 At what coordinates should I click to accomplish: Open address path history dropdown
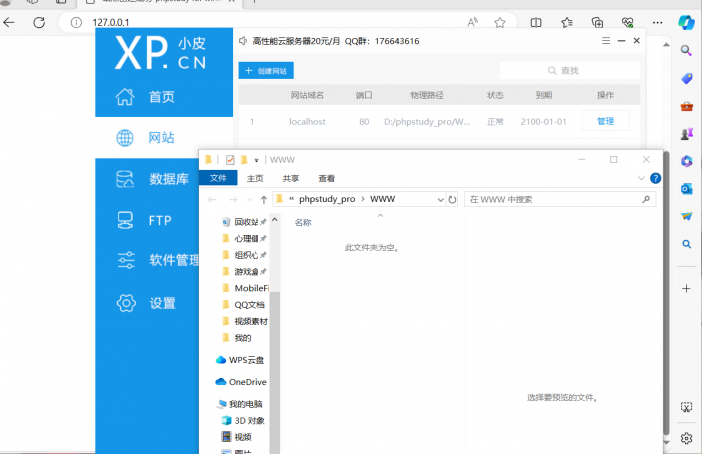coord(441,200)
